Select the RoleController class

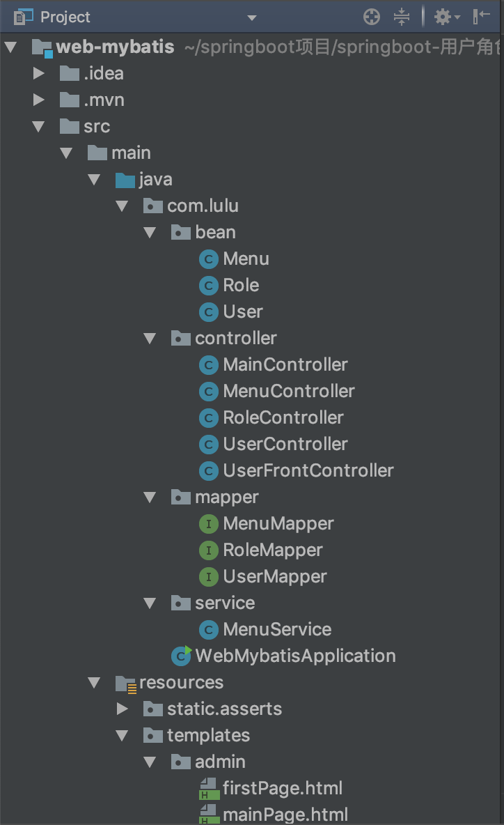281,417
